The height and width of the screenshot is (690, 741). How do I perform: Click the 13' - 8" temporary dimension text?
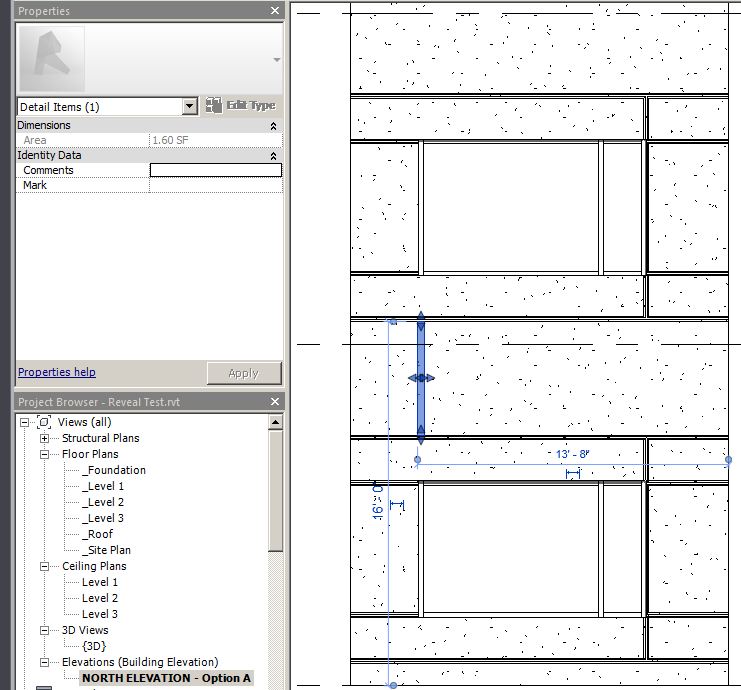572,454
